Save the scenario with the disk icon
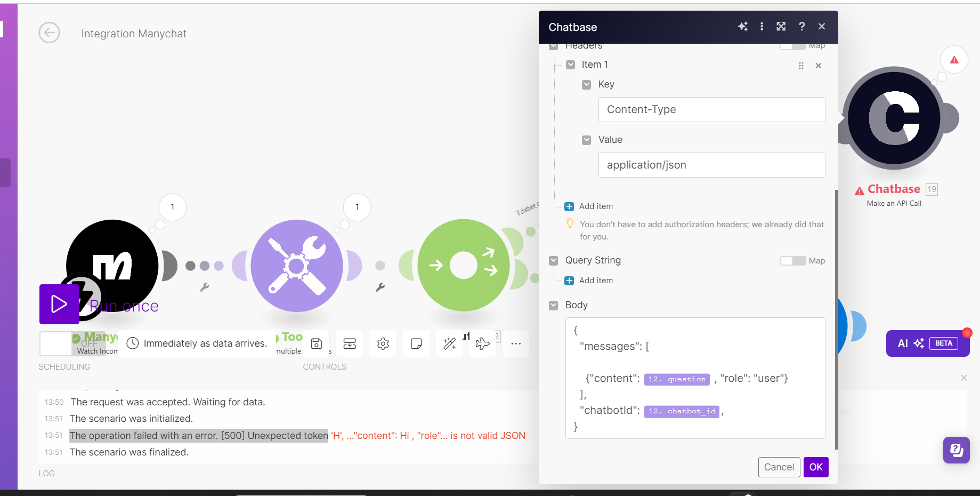The height and width of the screenshot is (496, 980). pos(317,343)
